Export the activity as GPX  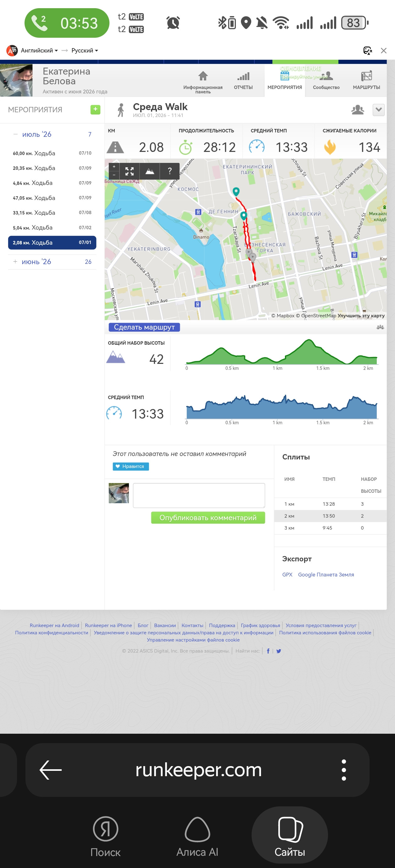(x=287, y=575)
